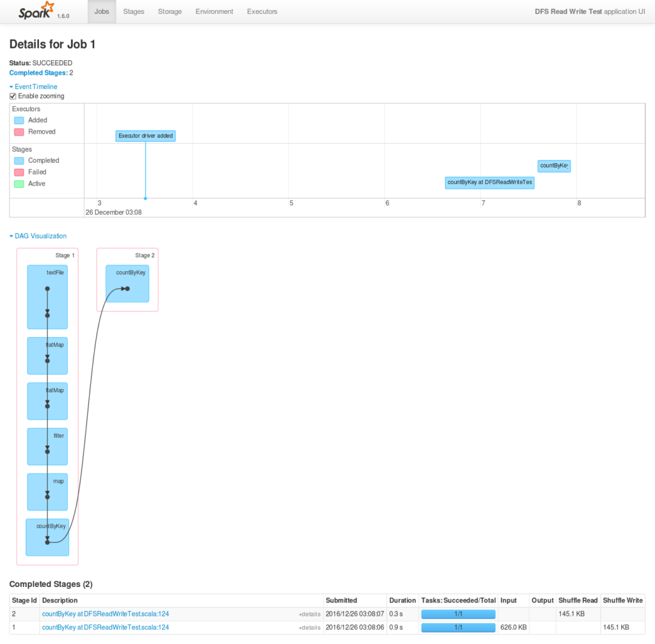Click the 626.0 KB input value
The width and height of the screenshot is (655, 644).
click(514, 627)
